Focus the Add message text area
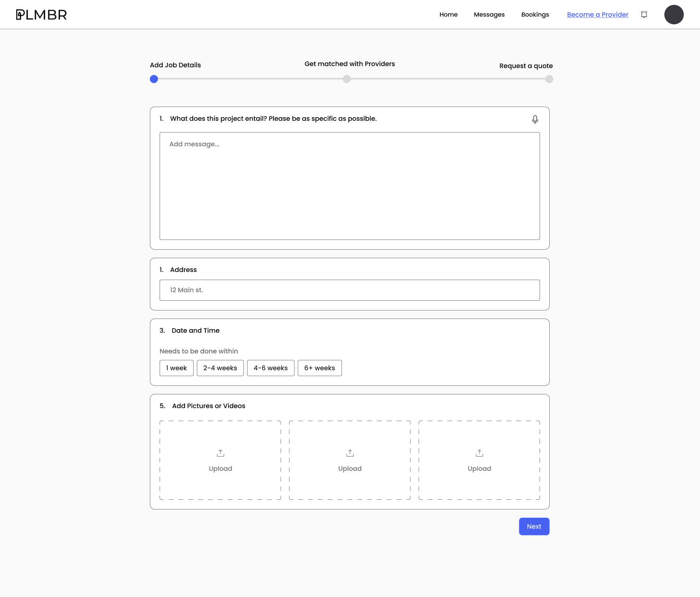700x597 pixels. click(x=350, y=186)
